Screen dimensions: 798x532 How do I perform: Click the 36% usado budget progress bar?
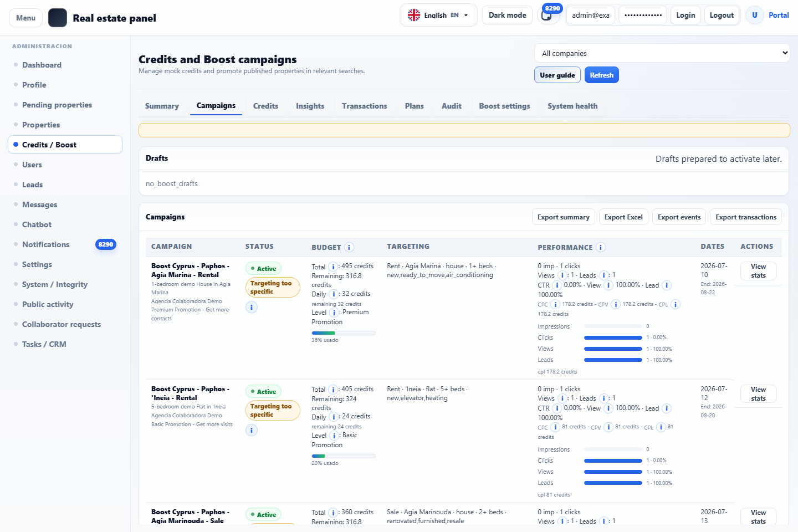tap(344, 333)
